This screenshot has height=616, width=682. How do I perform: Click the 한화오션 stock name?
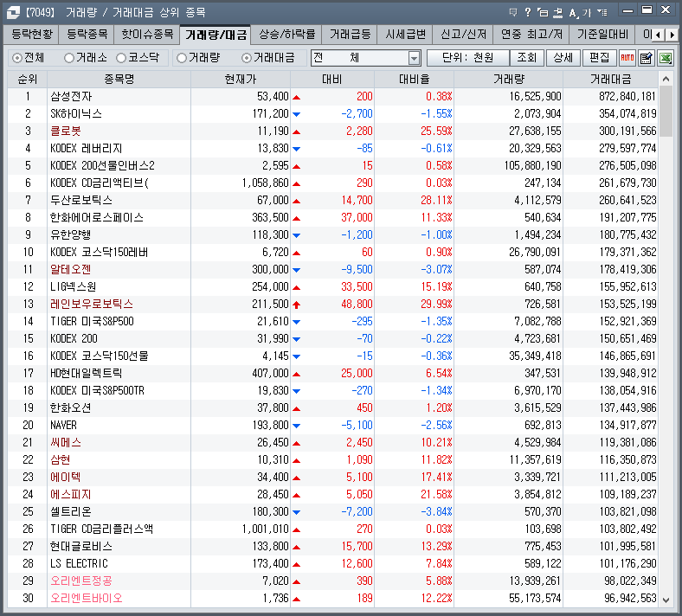[x=70, y=407]
